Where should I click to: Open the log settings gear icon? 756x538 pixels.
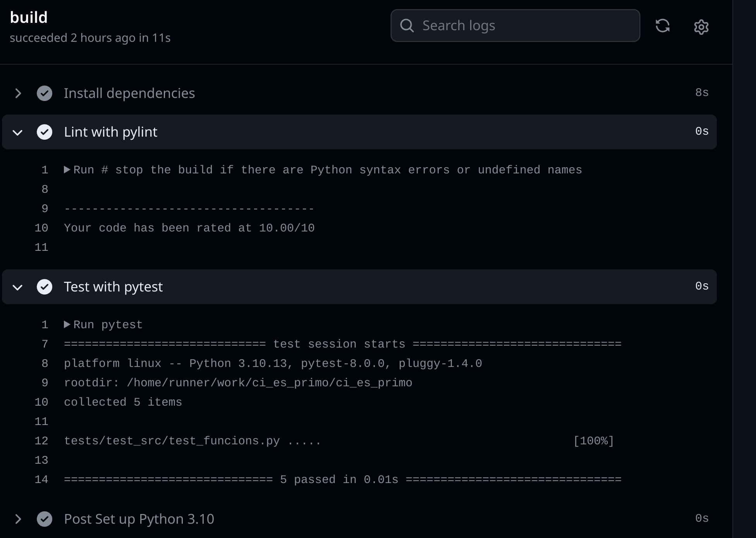click(x=701, y=27)
